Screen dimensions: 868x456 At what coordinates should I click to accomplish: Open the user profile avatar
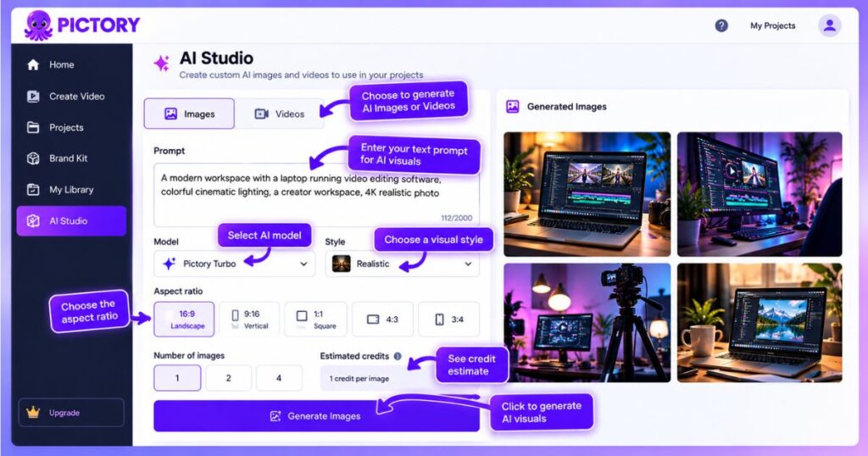tap(829, 25)
